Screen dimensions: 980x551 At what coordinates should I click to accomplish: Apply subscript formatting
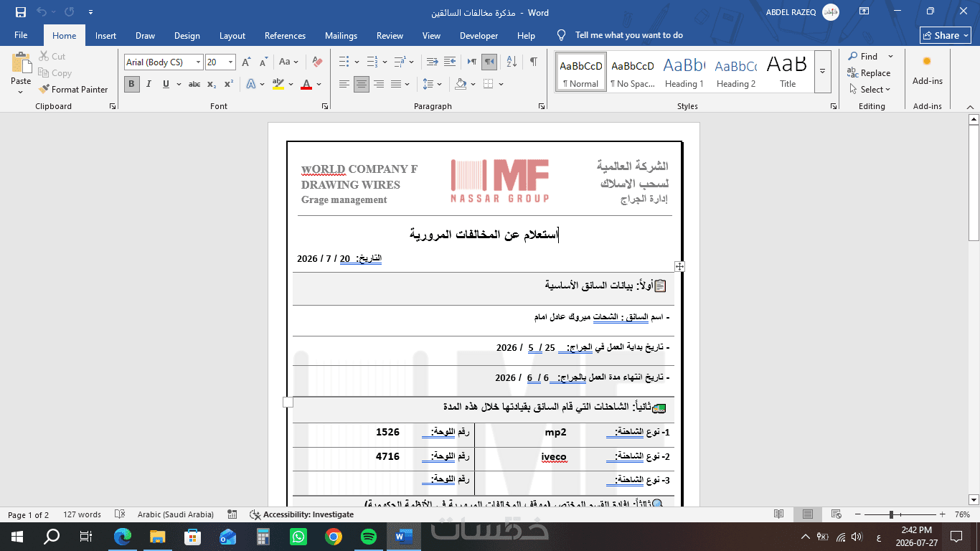pyautogui.click(x=212, y=84)
